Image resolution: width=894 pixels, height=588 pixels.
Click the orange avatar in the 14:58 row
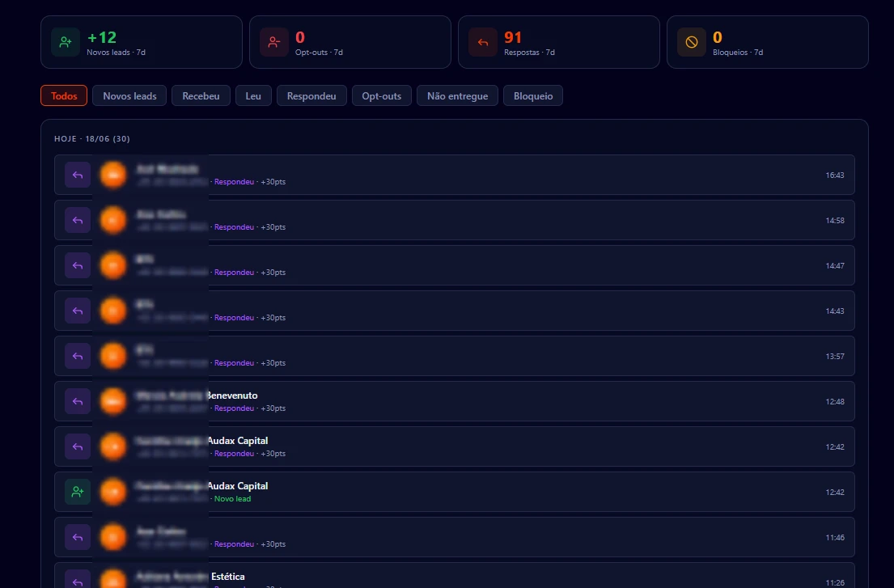click(x=113, y=220)
